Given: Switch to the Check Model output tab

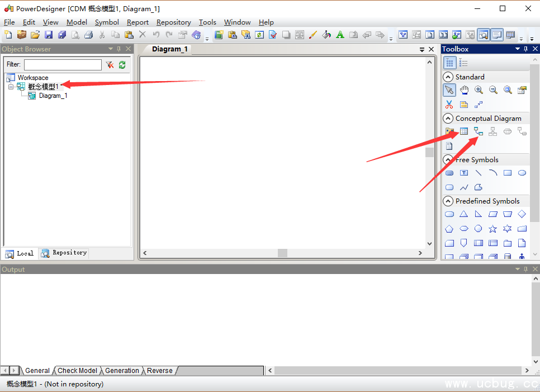Looking at the screenshot, I should [77, 371].
